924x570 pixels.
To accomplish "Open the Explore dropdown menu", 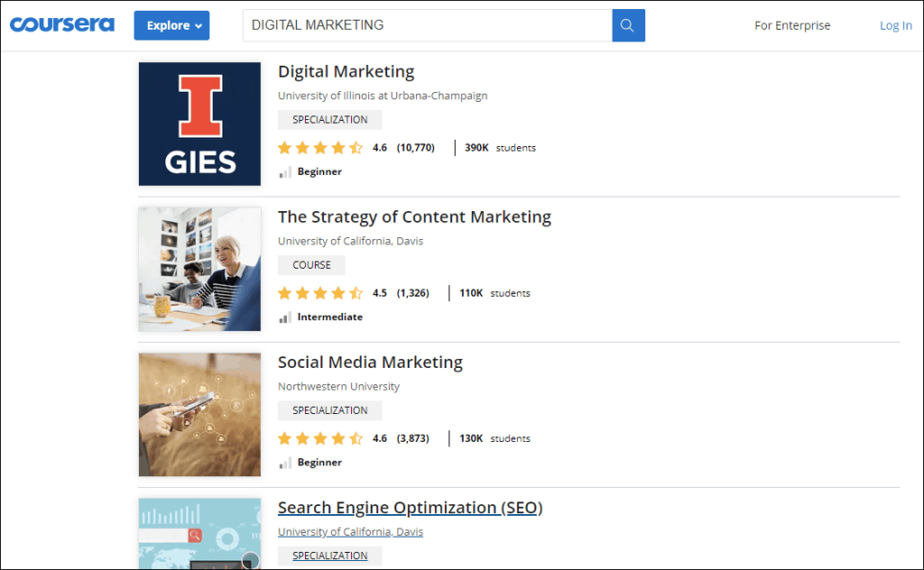I will pyautogui.click(x=171, y=25).
